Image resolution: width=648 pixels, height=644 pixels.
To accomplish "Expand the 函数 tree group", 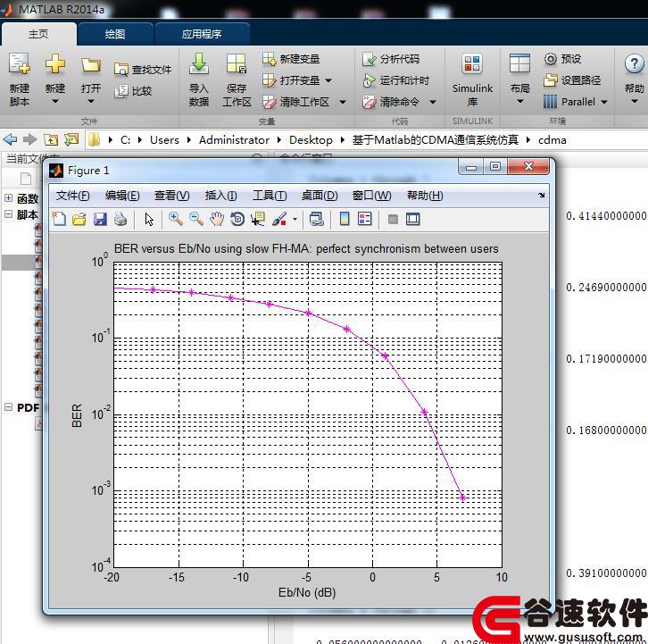I will pyautogui.click(x=8, y=198).
